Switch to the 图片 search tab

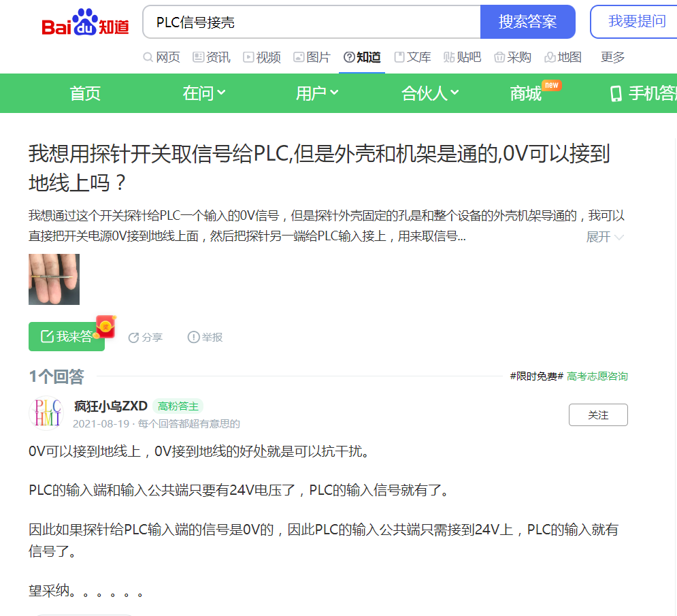312,57
